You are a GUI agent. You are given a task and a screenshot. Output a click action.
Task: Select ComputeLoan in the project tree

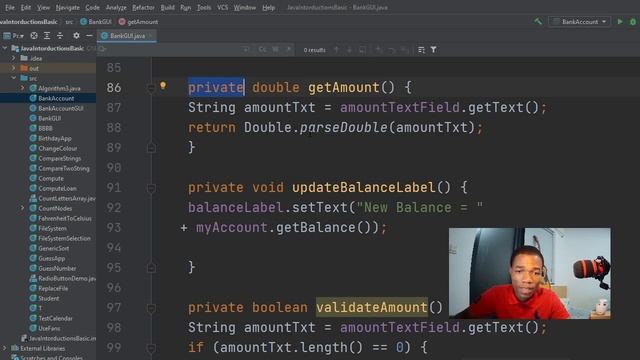point(57,188)
